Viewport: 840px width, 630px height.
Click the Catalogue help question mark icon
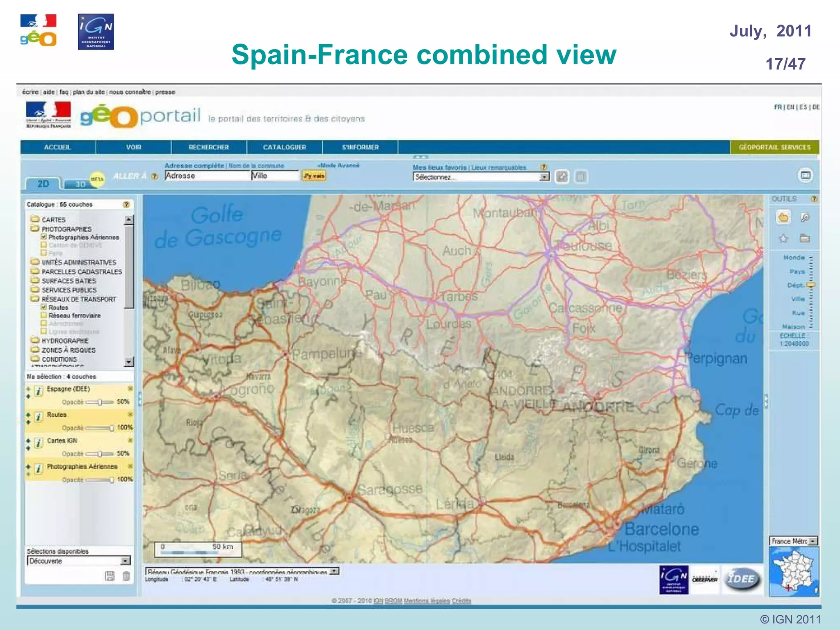(x=126, y=204)
